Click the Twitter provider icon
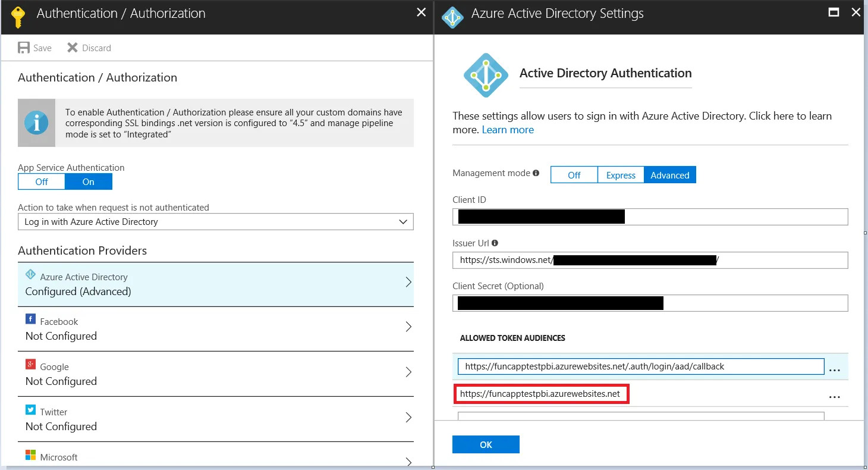868x470 pixels. (30, 410)
